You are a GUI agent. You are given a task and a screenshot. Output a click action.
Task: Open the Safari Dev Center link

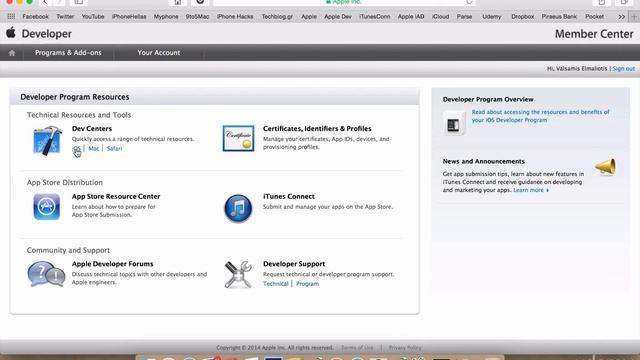[114, 149]
